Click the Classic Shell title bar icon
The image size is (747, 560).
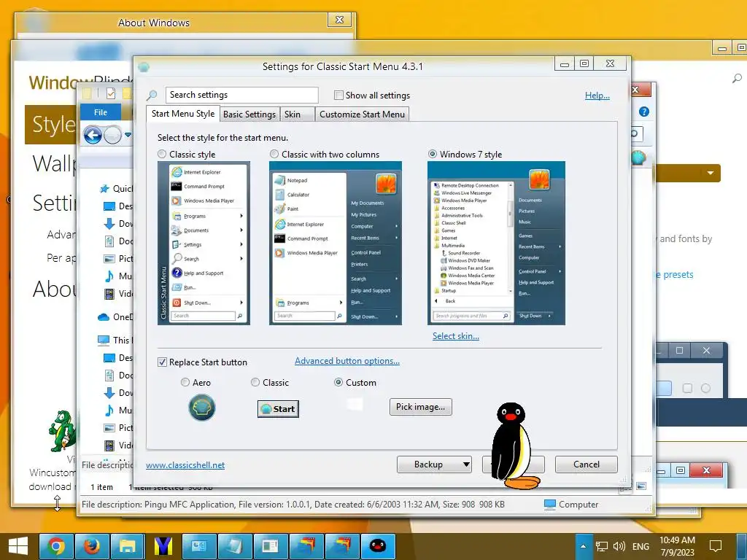(144, 66)
